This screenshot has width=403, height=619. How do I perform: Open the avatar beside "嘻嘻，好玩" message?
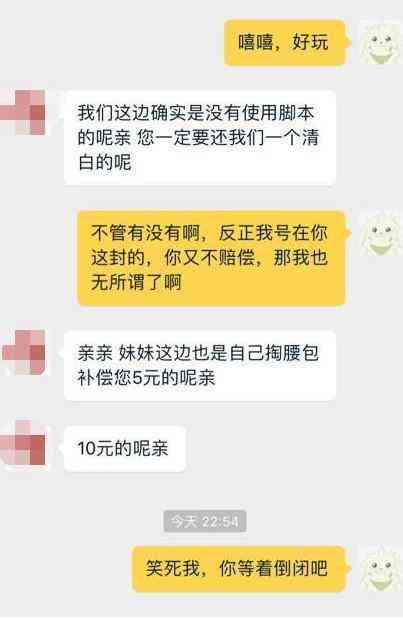point(380,43)
